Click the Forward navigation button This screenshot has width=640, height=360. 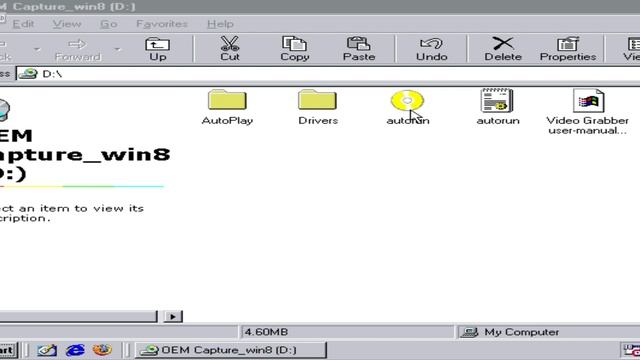[x=78, y=49]
